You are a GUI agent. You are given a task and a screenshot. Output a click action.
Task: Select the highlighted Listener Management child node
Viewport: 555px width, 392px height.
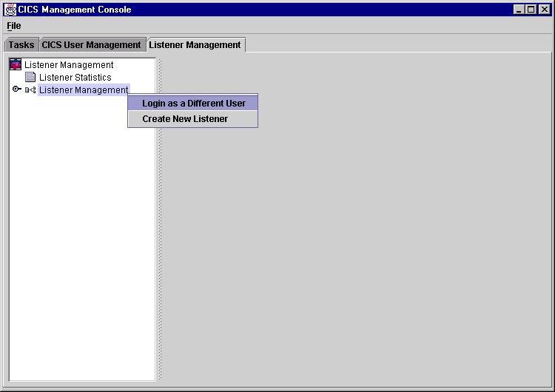pyautogui.click(x=84, y=89)
